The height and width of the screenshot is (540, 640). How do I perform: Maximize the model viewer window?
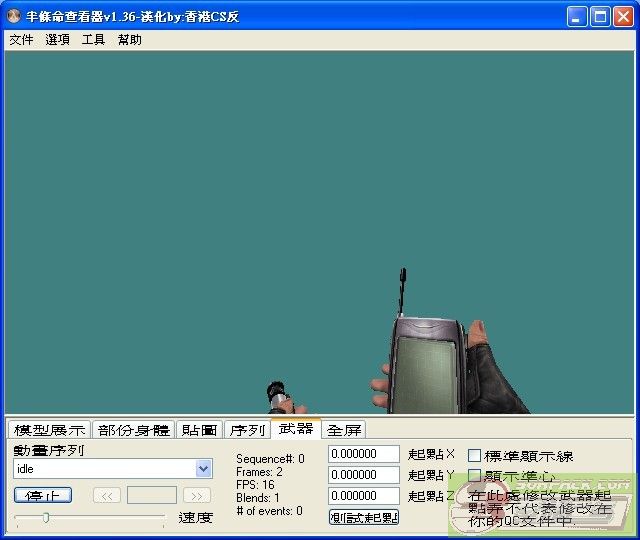coord(600,17)
